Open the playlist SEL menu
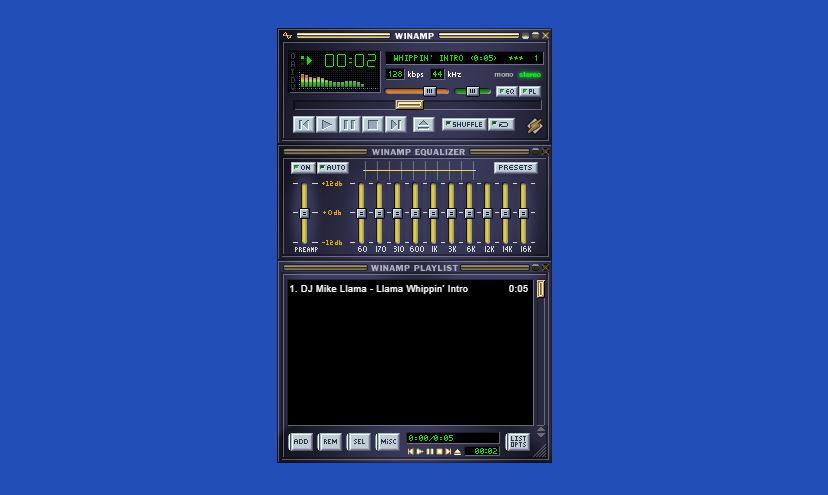This screenshot has height=495, width=828. click(x=358, y=441)
